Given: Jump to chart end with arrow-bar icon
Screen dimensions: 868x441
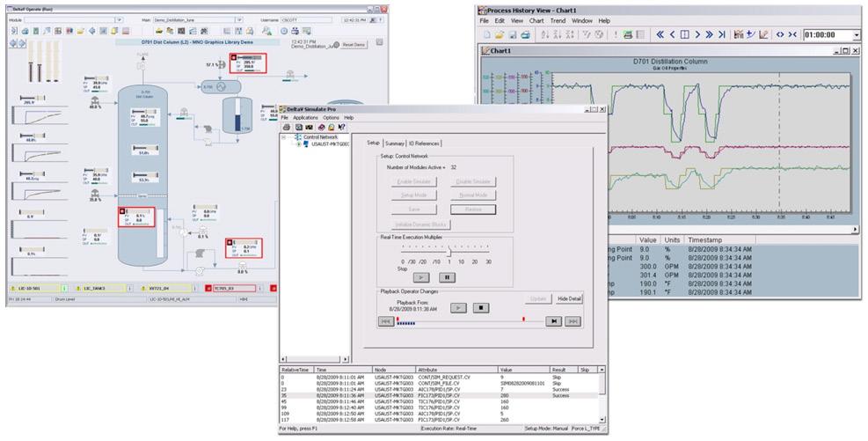Looking at the screenshot, I should [721, 35].
